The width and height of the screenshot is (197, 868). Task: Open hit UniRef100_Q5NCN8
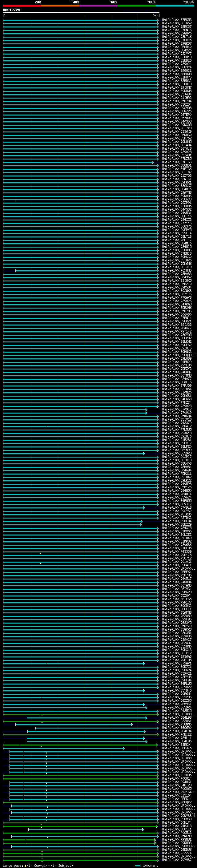tap(176, 836)
